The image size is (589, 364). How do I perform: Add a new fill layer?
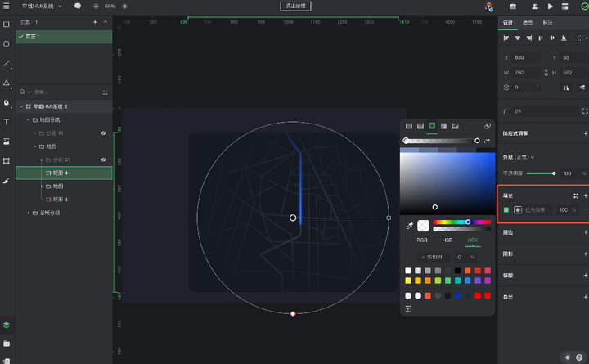[585, 195]
